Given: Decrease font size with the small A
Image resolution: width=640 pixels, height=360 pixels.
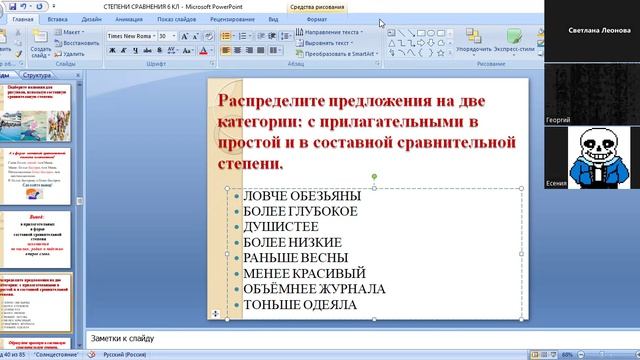Looking at the screenshot, I should pos(196,36).
